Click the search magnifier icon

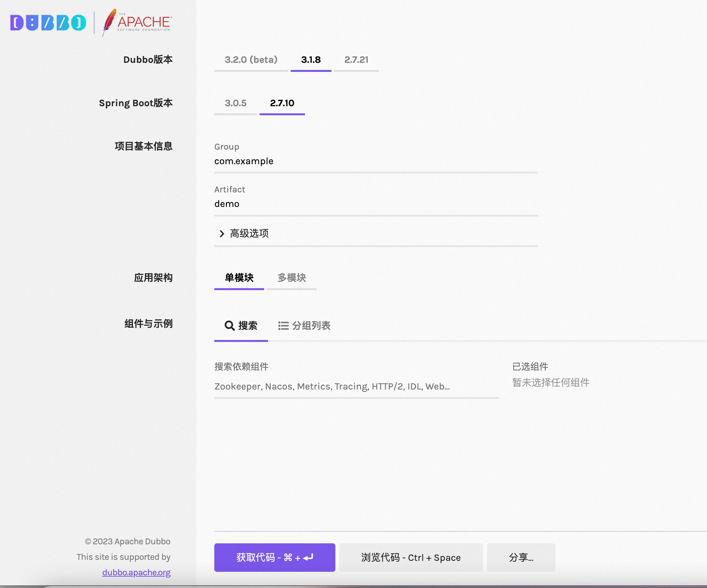pos(229,325)
